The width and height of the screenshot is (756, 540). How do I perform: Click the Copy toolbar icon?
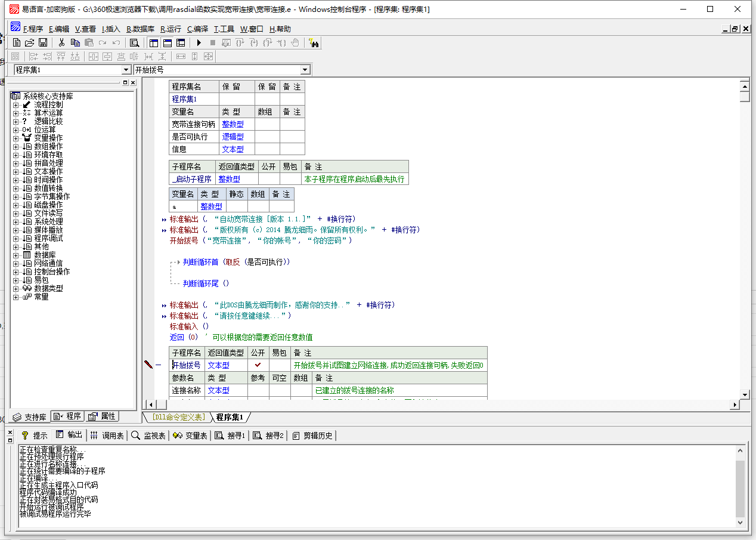tap(75, 42)
